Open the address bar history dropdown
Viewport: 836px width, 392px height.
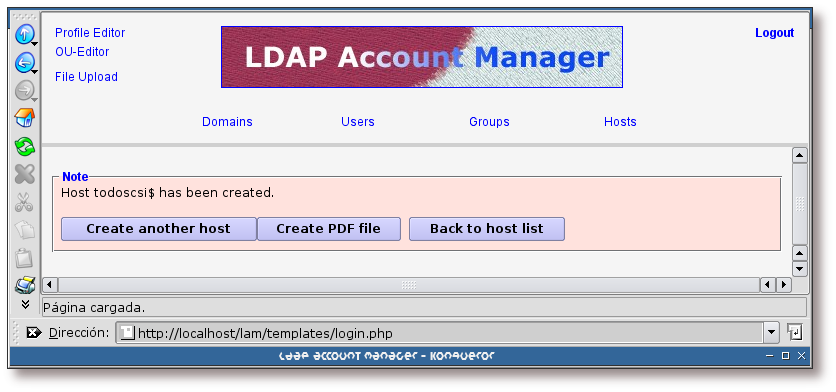click(x=771, y=333)
